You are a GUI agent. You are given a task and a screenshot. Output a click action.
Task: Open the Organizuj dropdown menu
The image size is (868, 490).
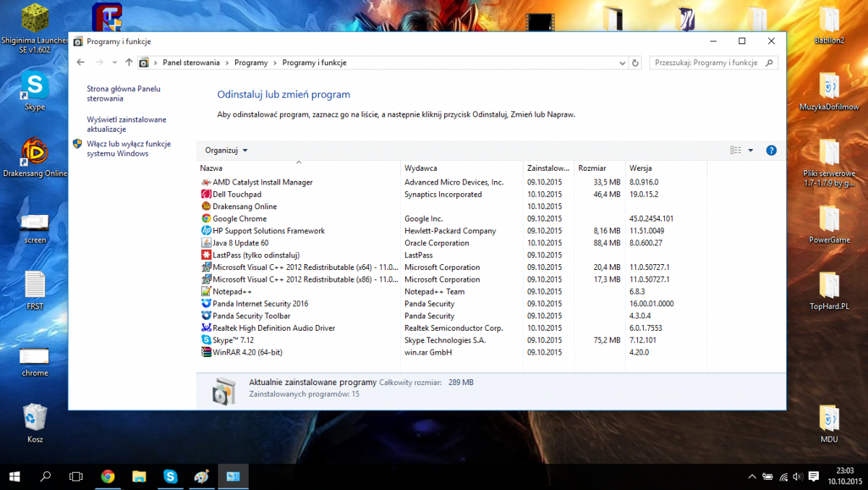tap(226, 151)
